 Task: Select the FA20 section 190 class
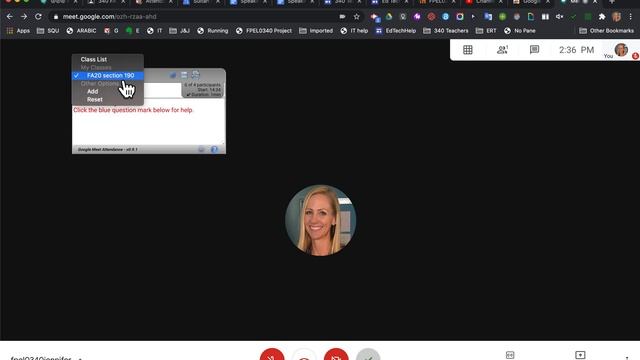108,76
